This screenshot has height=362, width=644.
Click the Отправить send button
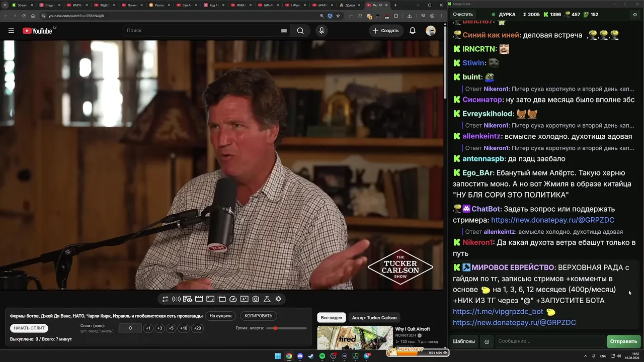(624, 341)
